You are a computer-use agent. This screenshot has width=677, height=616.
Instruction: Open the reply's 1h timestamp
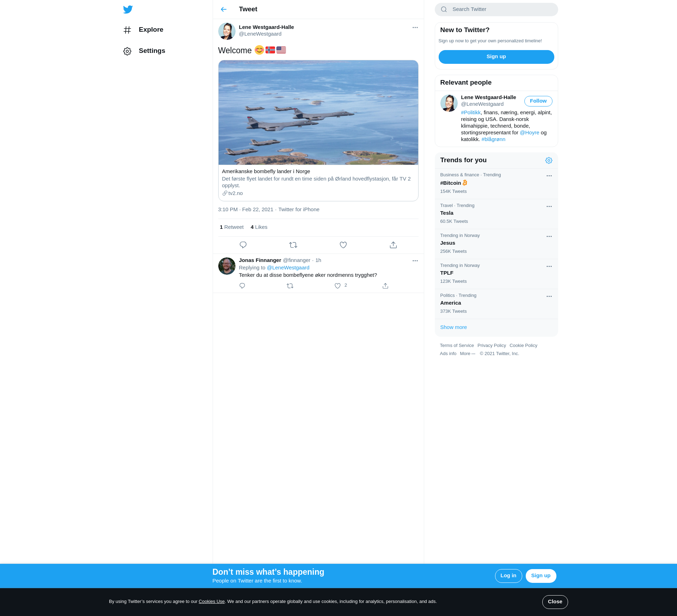click(318, 260)
